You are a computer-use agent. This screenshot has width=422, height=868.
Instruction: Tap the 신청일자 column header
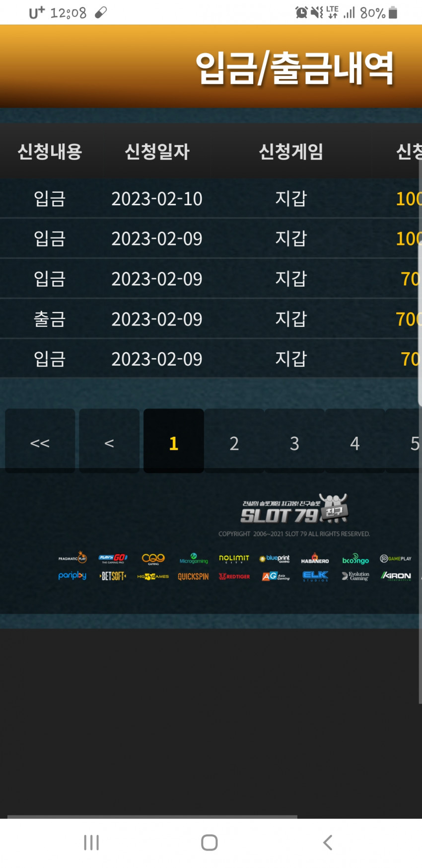click(x=157, y=152)
